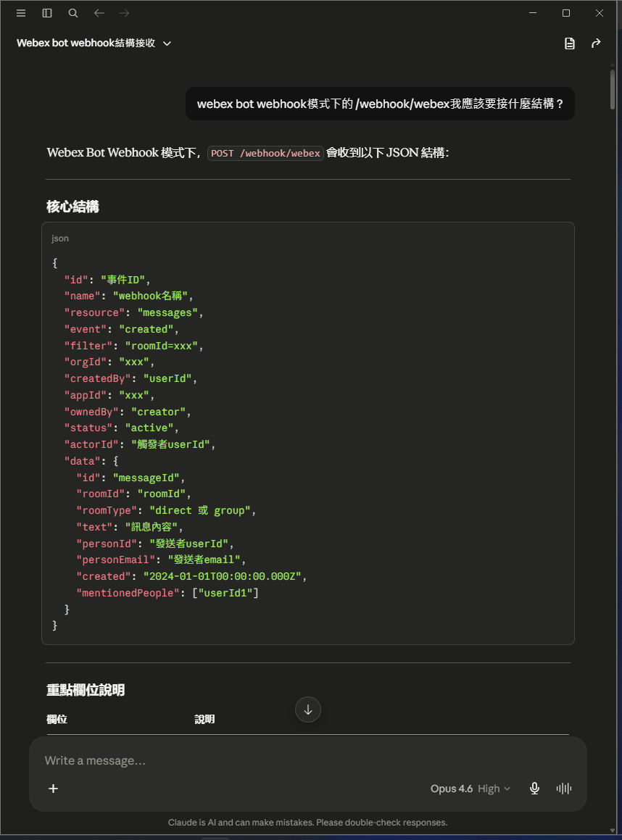Click the "createdBy": "userId" line

[130, 379]
